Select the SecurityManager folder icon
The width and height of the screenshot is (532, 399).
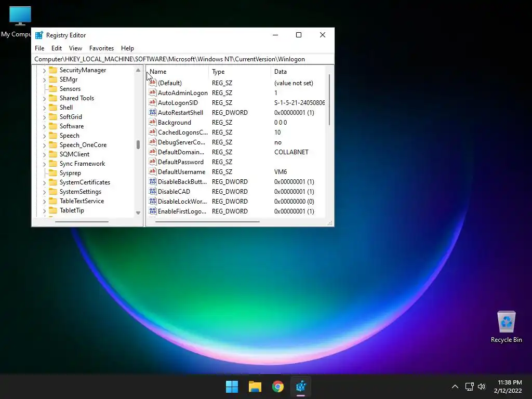click(53, 70)
